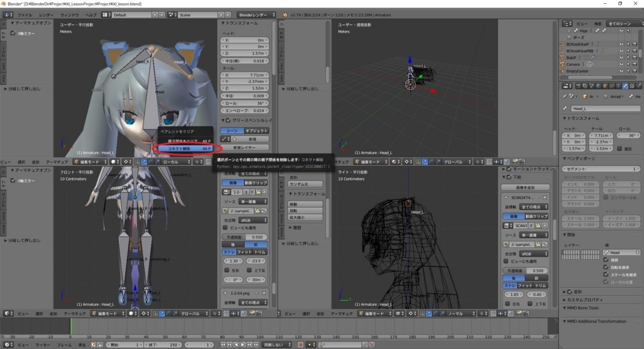Select フィット framing option in bottom-right panel
Screen dimensions: 644x349
(x=525, y=285)
